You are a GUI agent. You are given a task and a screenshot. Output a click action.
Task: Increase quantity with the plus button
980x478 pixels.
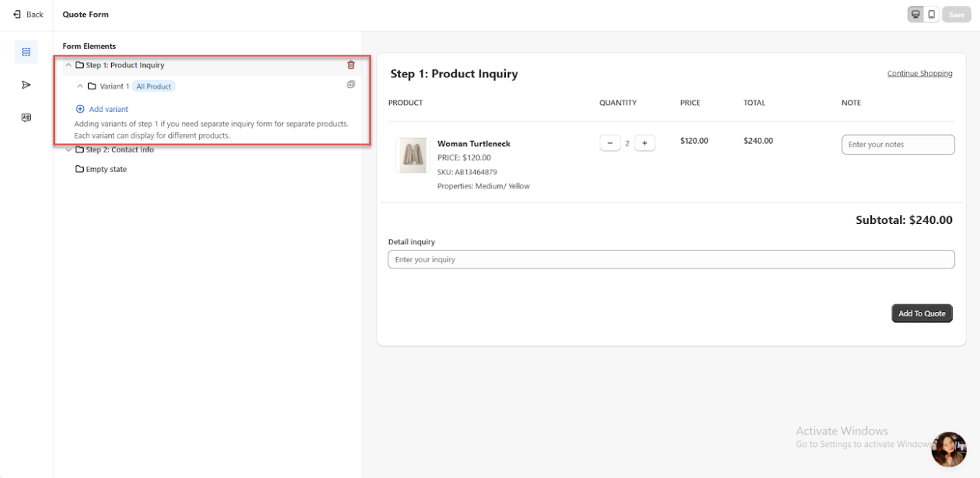pyautogui.click(x=644, y=143)
